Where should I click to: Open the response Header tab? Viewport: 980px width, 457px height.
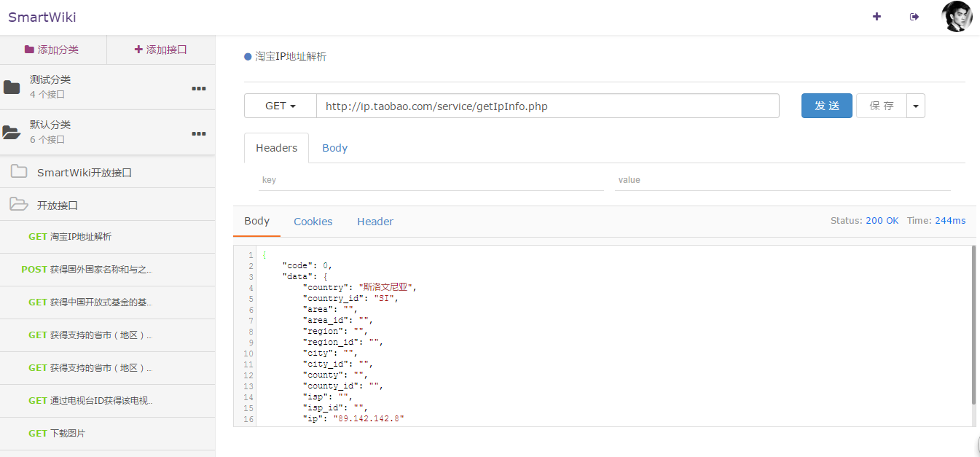tap(375, 222)
